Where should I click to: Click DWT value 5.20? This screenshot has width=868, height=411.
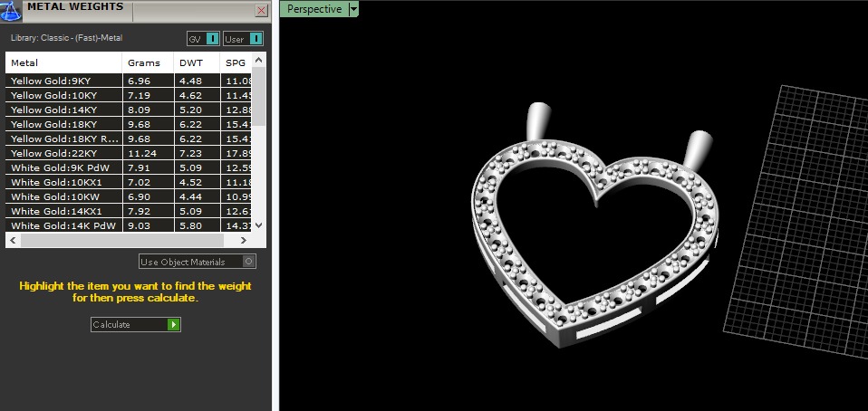point(191,110)
